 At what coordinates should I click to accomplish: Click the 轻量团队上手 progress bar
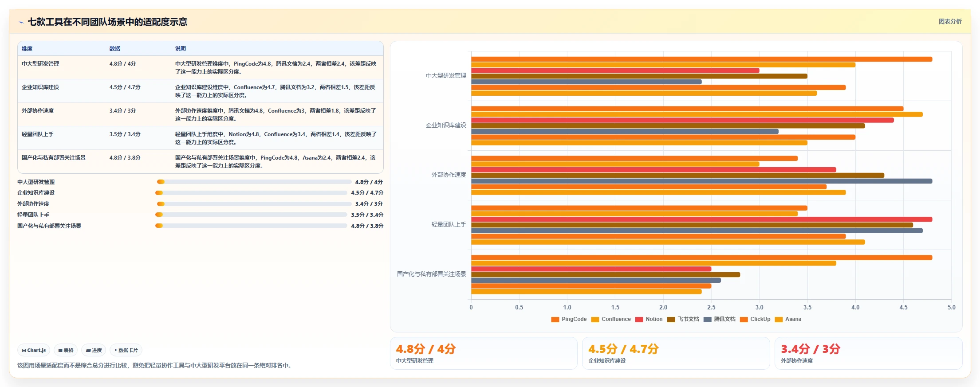coord(251,215)
